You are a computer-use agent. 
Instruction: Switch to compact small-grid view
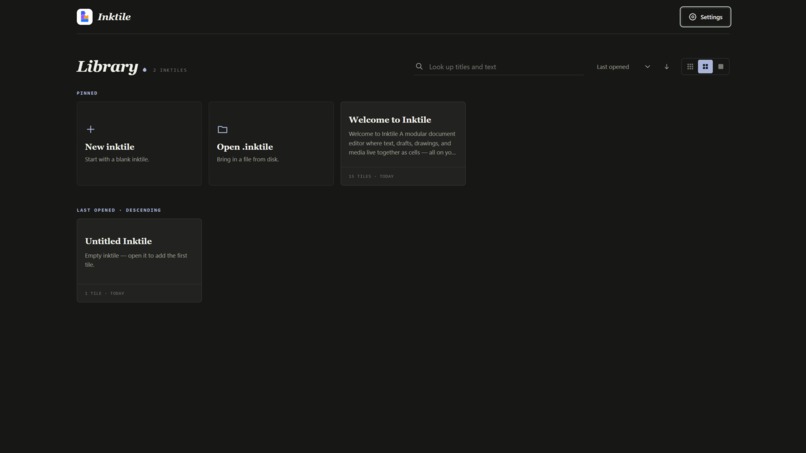pos(690,67)
